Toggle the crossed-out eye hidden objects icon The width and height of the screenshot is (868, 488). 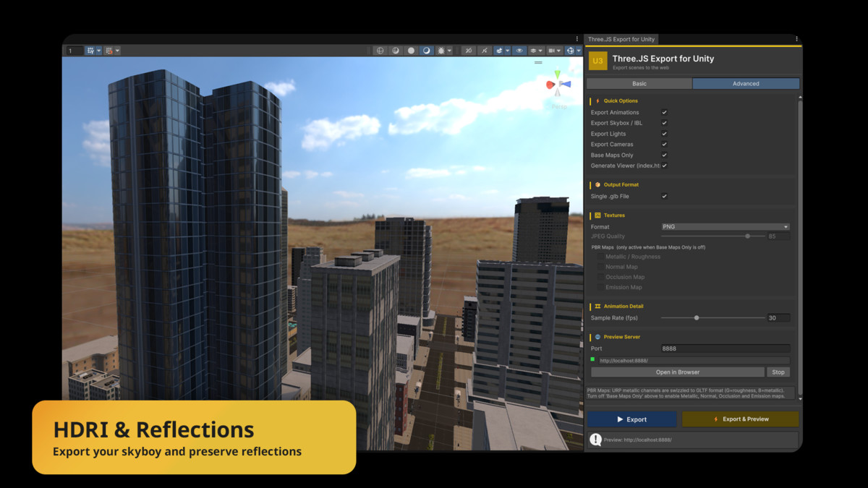pos(469,51)
